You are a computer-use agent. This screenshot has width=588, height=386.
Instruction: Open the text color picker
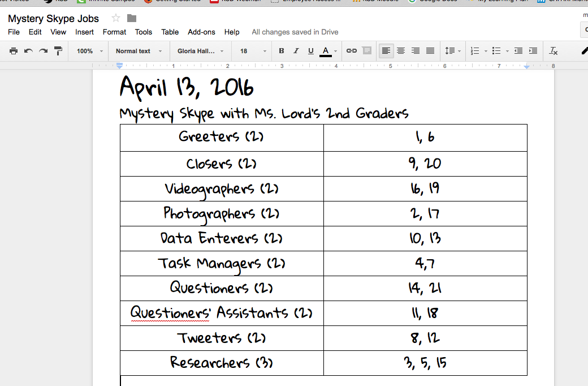[x=326, y=50]
